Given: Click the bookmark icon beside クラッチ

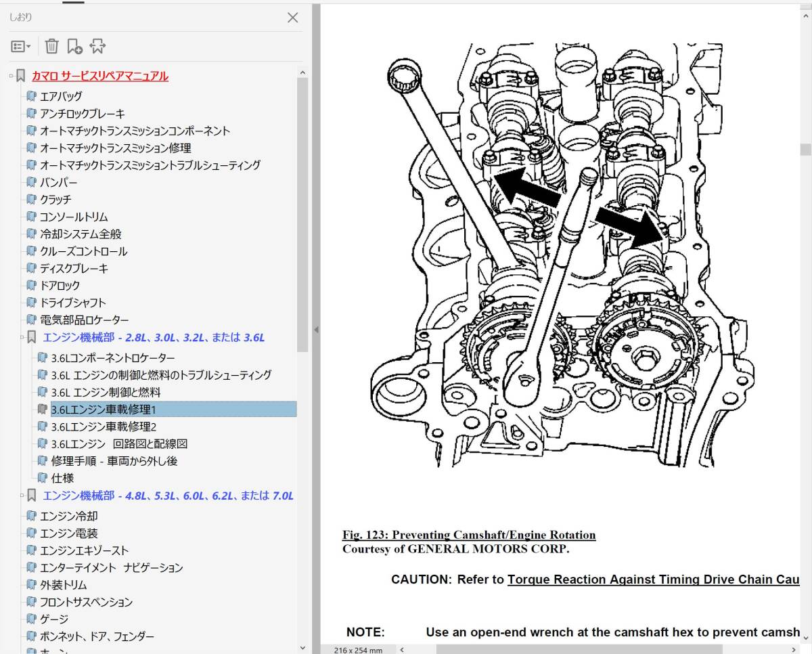Looking at the screenshot, I should click(x=31, y=200).
